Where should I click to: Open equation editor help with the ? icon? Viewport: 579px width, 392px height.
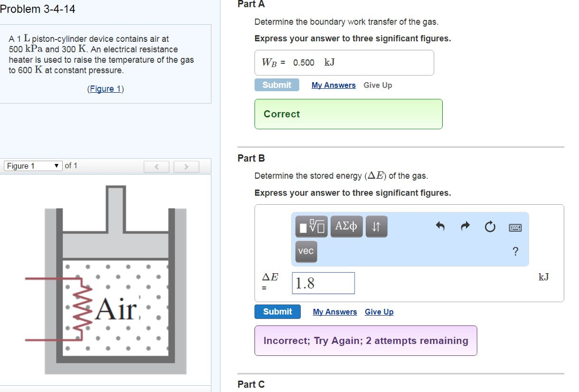515,252
